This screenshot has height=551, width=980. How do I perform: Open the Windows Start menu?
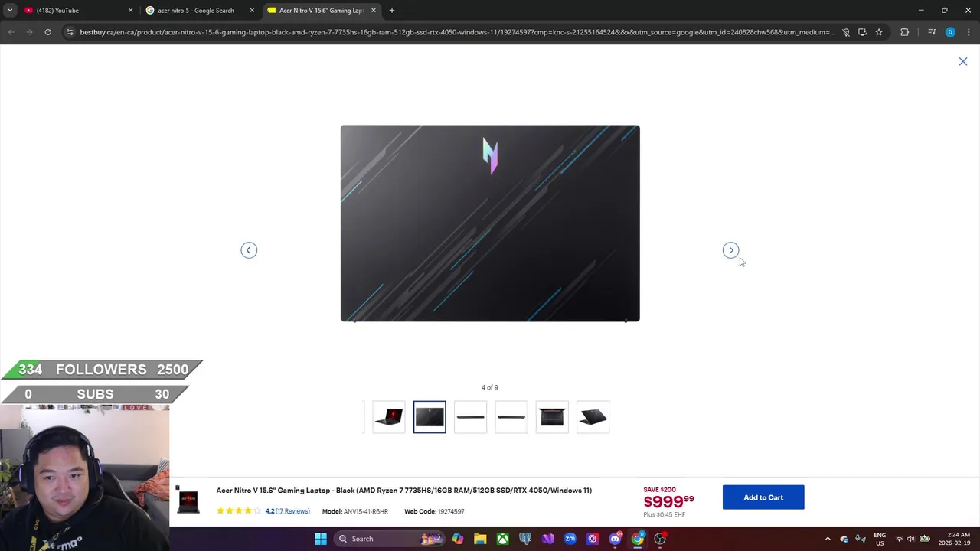(321, 539)
